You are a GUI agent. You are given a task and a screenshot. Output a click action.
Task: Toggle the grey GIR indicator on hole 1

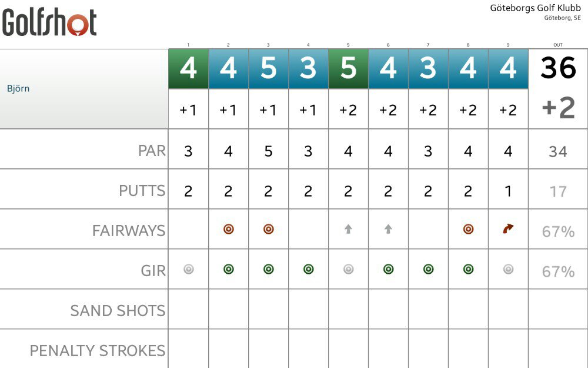tap(189, 269)
